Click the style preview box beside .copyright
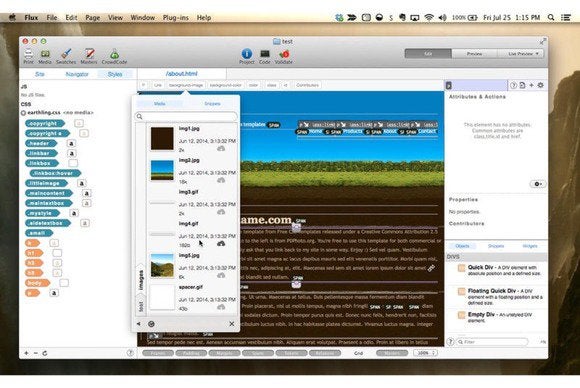The width and height of the screenshot is (580, 388). tap(79, 123)
